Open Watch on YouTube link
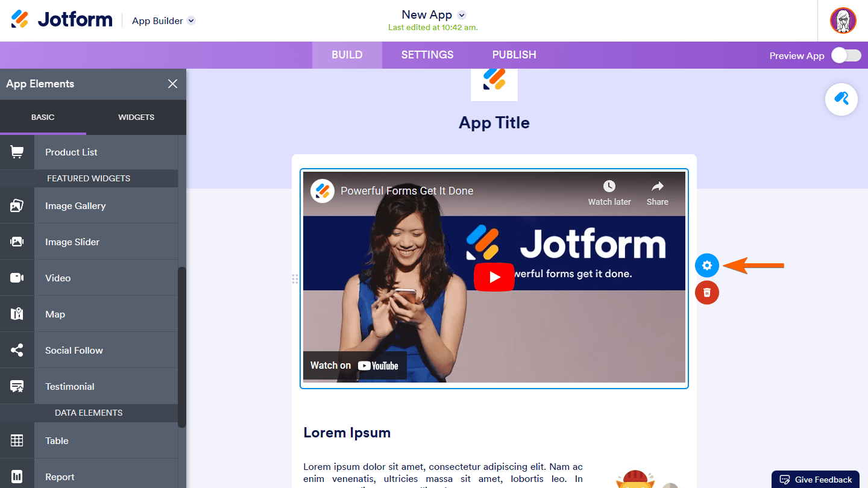 (354, 365)
